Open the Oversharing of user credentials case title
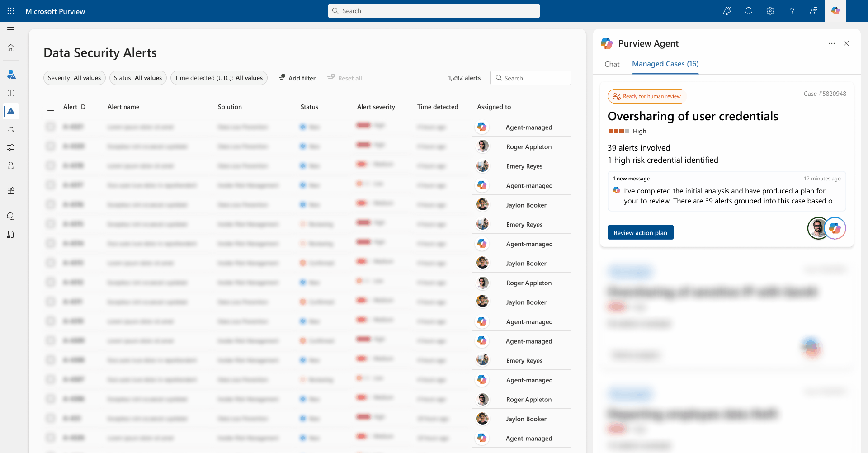Image resolution: width=868 pixels, height=453 pixels. coord(693,116)
